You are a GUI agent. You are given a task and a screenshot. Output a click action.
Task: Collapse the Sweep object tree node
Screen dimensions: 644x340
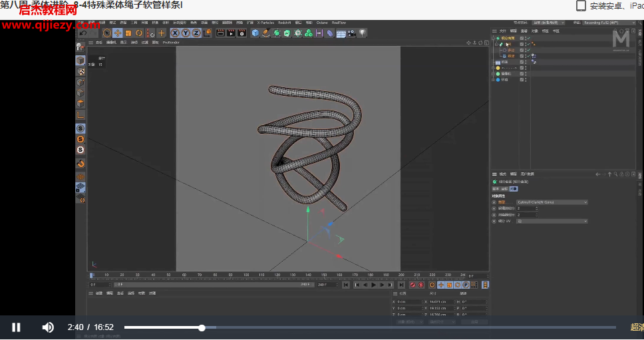497,45
